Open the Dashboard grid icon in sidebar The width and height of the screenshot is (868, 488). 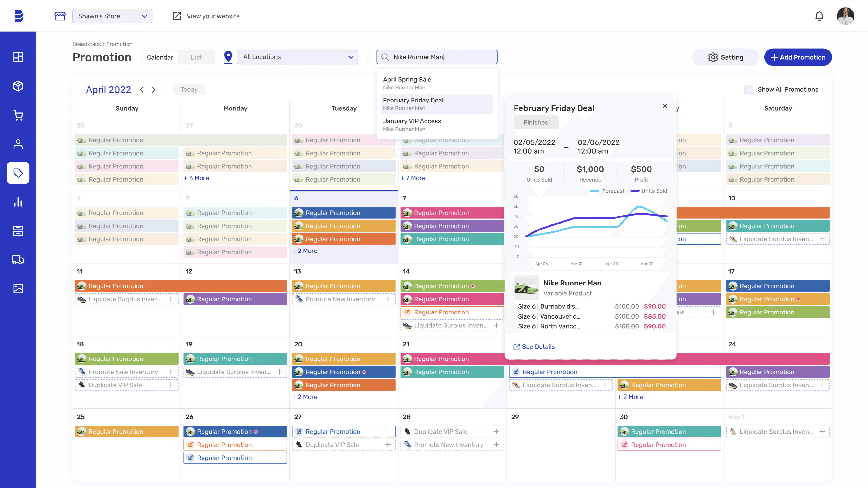(x=18, y=57)
